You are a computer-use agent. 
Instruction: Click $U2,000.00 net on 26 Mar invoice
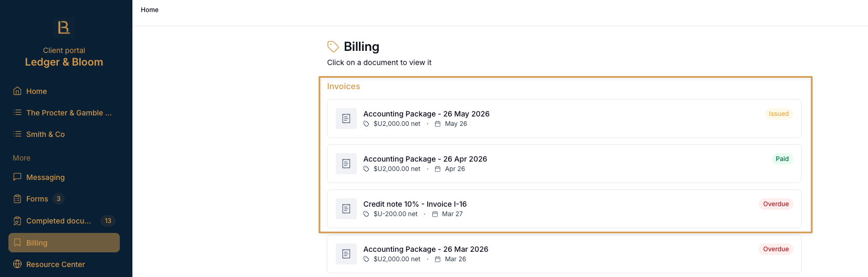click(x=397, y=259)
